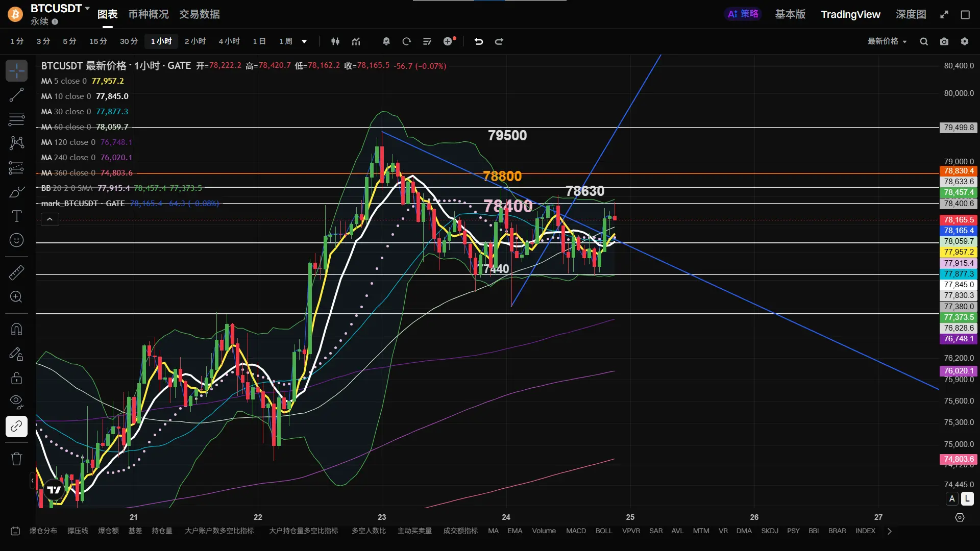This screenshot has width=980, height=551.
Task: Click the magnet snap mode icon
Action: click(x=16, y=329)
